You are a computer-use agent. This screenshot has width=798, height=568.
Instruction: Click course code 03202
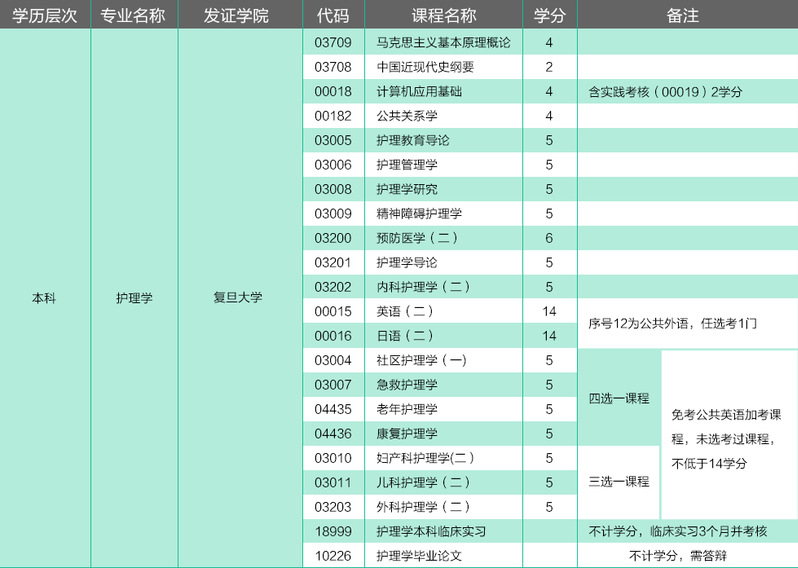(x=333, y=287)
